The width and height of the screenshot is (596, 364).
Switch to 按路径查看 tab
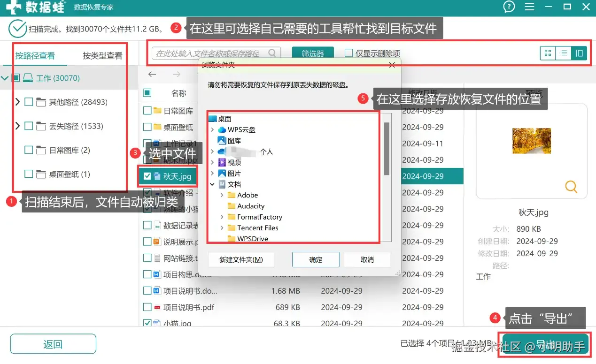coord(35,55)
